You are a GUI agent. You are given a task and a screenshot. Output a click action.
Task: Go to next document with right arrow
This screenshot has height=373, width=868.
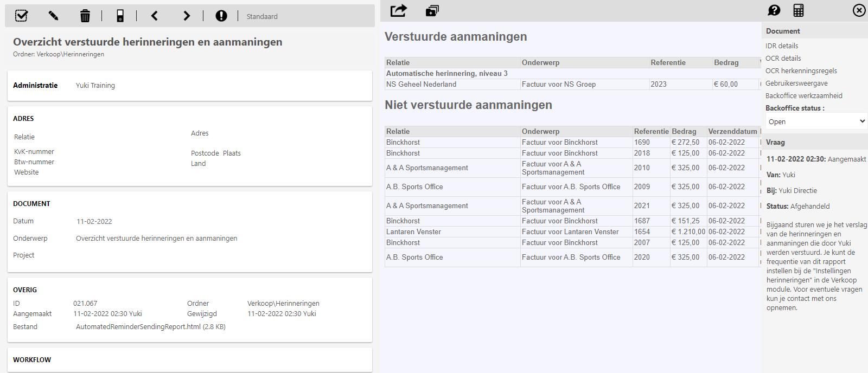[x=187, y=16]
